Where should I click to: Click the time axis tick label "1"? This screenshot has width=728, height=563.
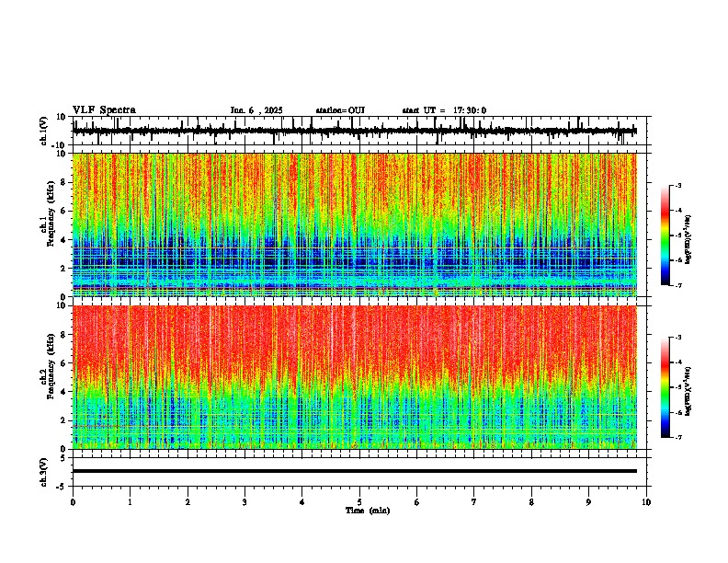click(x=130, y=502)
